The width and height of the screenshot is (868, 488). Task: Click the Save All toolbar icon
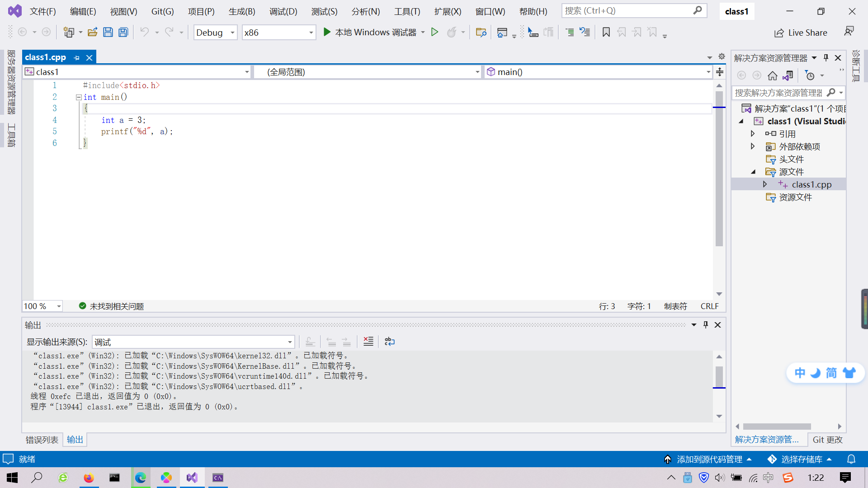coord(123,32)
